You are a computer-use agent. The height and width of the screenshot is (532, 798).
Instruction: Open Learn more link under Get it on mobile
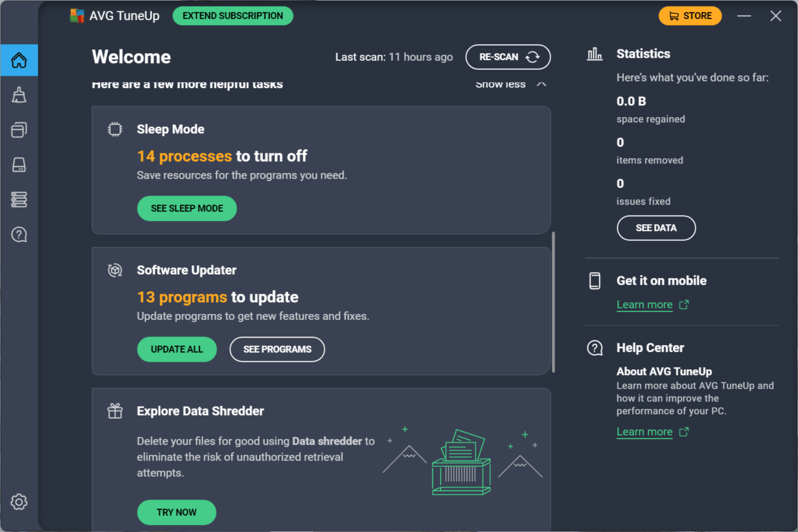[645, 305]
